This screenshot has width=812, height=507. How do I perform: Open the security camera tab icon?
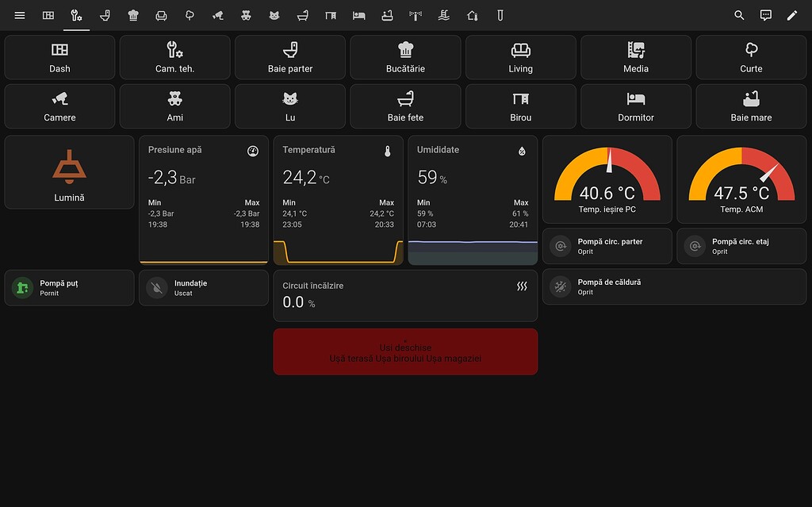pos(218,16)
